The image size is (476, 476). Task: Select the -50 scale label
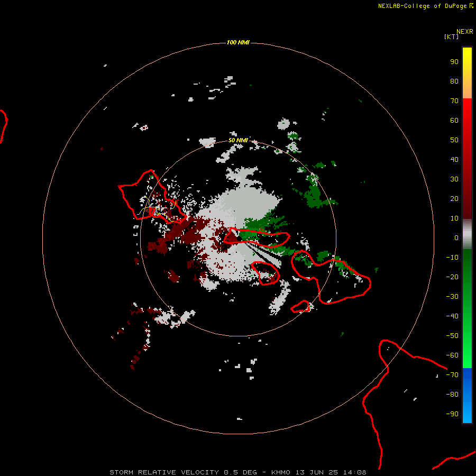(x=452, y=336)
